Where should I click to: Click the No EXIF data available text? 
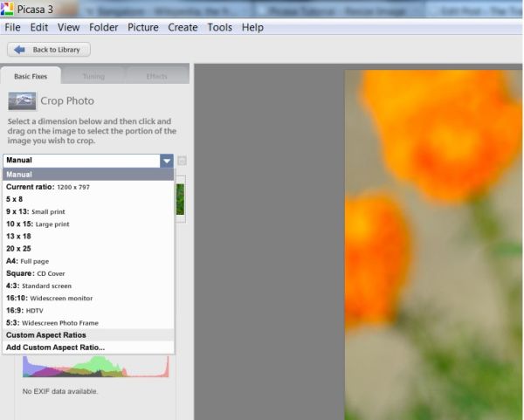[x=60, y=391]
